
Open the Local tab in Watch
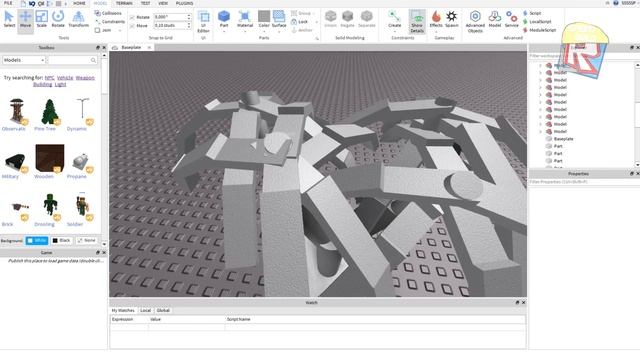(x=145, y=311)
